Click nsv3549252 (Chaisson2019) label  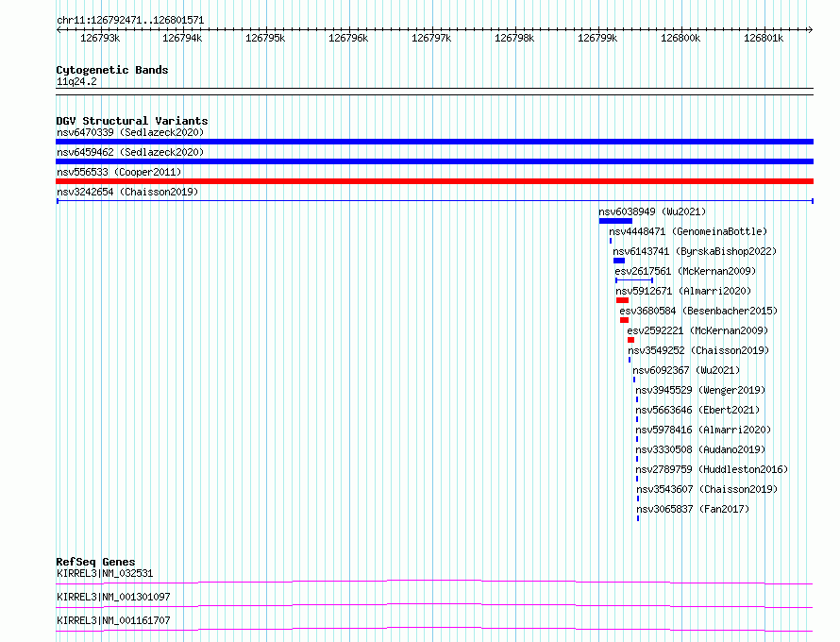[698, 350]
